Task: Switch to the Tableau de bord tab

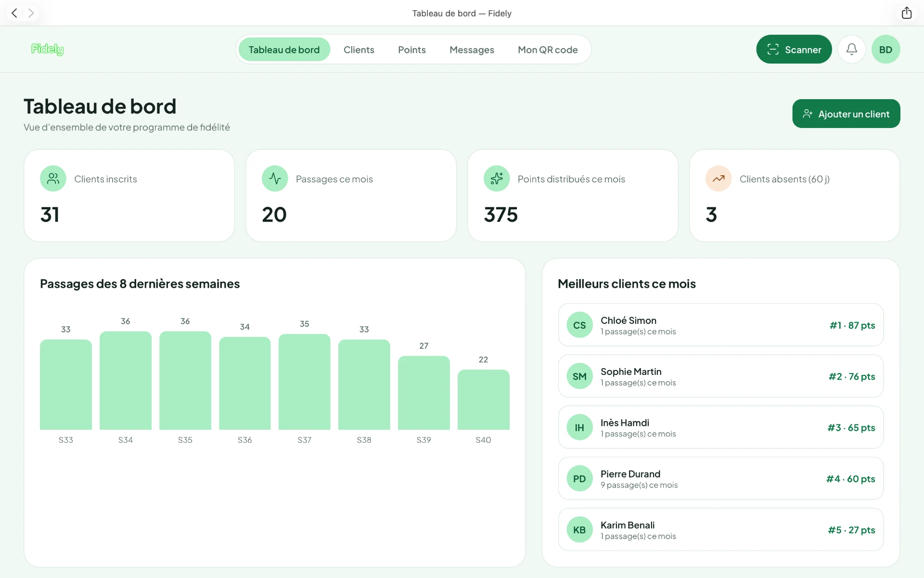Action: click(284, 50)
